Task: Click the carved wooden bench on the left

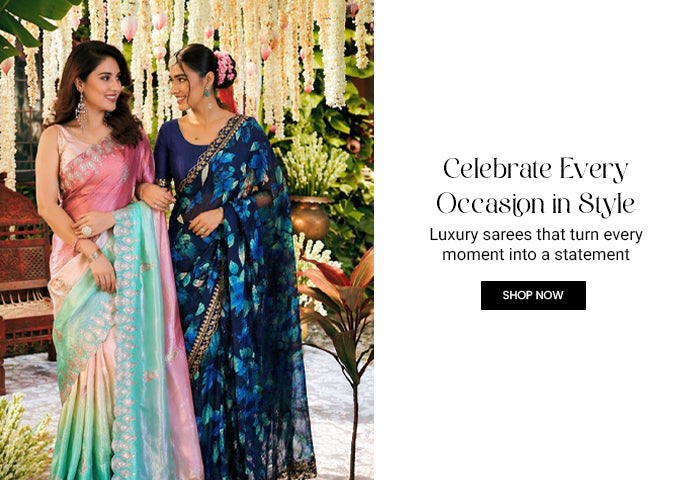Action: pos(25,277)
